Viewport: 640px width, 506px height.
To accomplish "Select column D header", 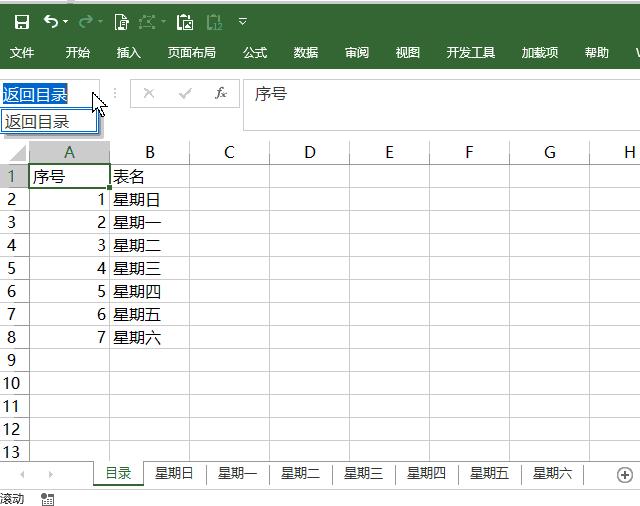I will 309,152.
